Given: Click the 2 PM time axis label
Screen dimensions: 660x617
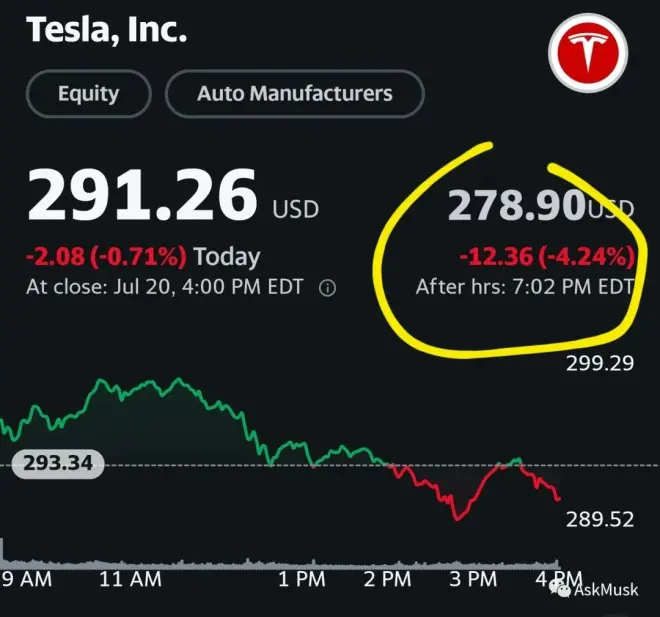Looking at the screenshot, I should coord(387,580).
